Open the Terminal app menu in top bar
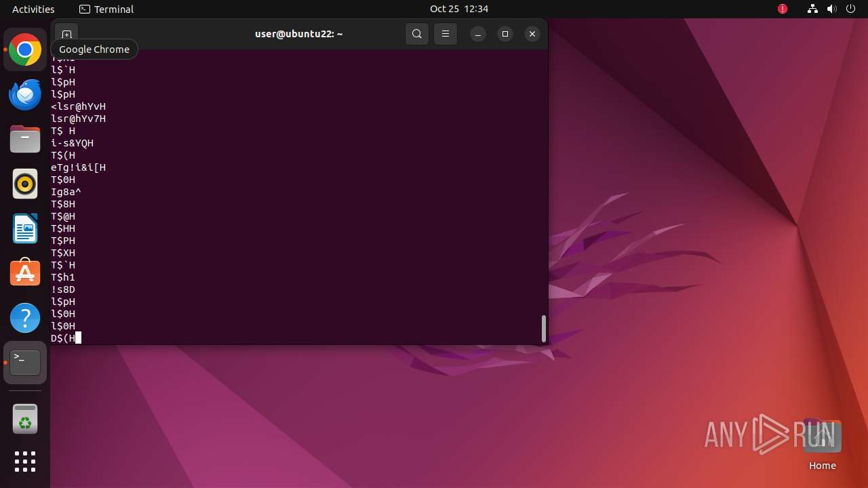This screenshot has width=868, height=488. click(106, 9)
